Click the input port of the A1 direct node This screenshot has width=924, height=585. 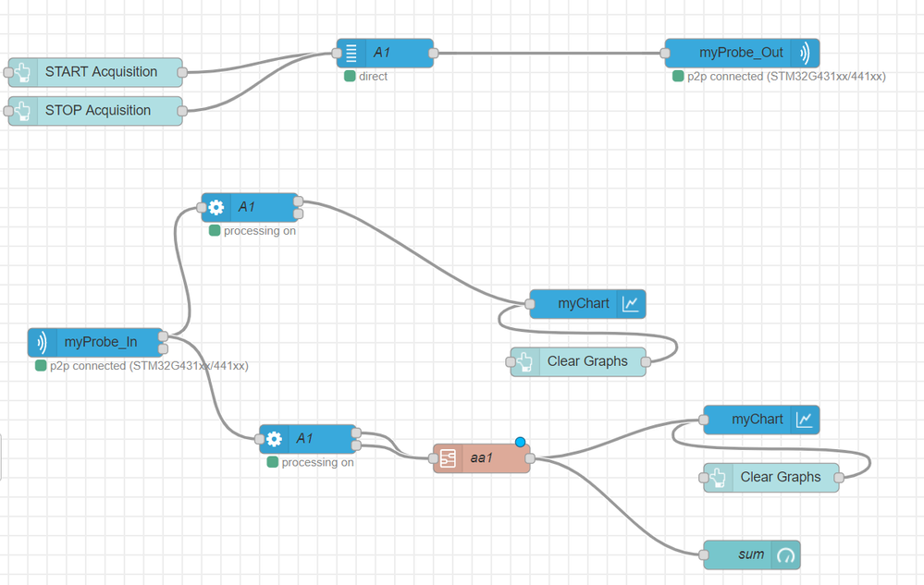point(337,53)
